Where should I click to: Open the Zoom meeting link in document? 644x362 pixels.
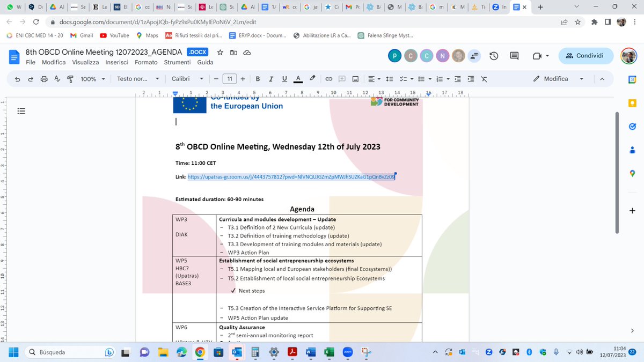(291, 176)
